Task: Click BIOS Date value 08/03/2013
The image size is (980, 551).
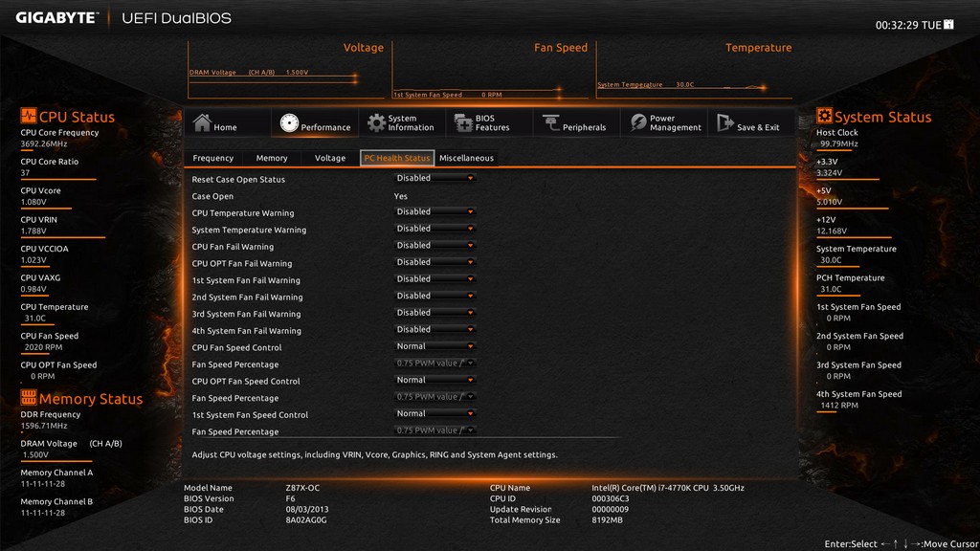Action: click(307, 509)
